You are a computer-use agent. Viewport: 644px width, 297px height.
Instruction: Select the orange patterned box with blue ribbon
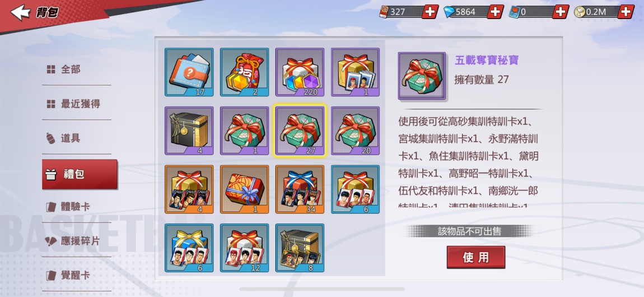pos(244,189)
